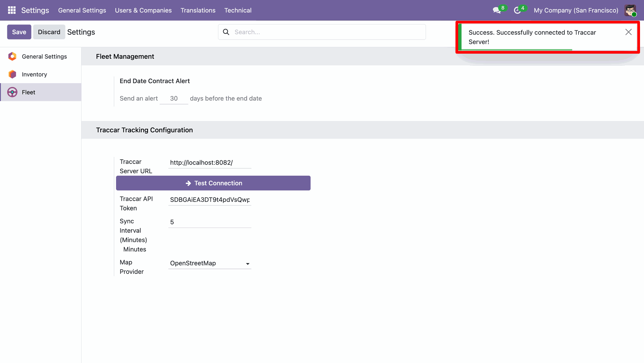Open the General Settings top menu

pos(82,10)
